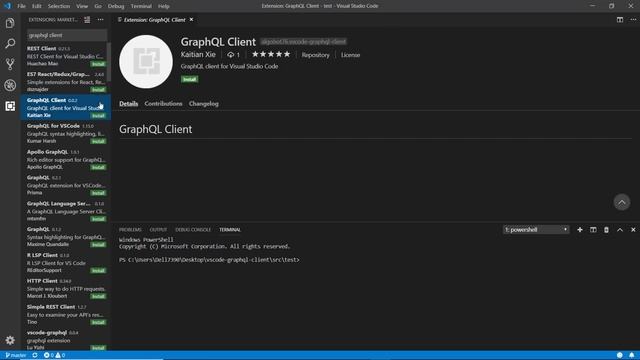Open the View menu
This screenshot has width=640, height=360.
coord(82,6)
